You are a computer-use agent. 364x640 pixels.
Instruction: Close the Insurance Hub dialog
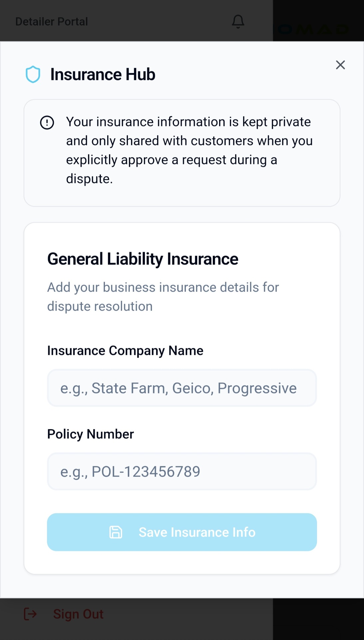pyautogui.click(x=340, y=65)
